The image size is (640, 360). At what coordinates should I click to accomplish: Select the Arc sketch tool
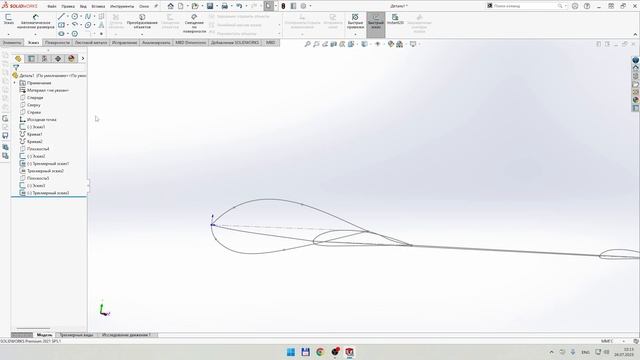point(75,25)
